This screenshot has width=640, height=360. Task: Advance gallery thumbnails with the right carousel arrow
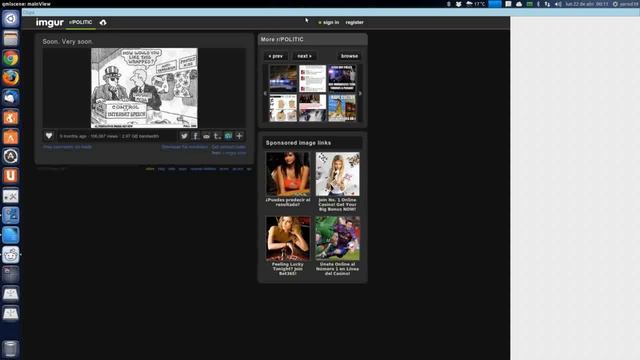pos(360,93)
